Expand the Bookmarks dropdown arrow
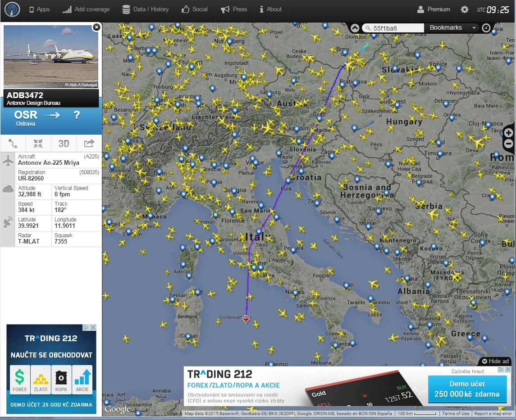516x420 pixels. click(474, 28)
